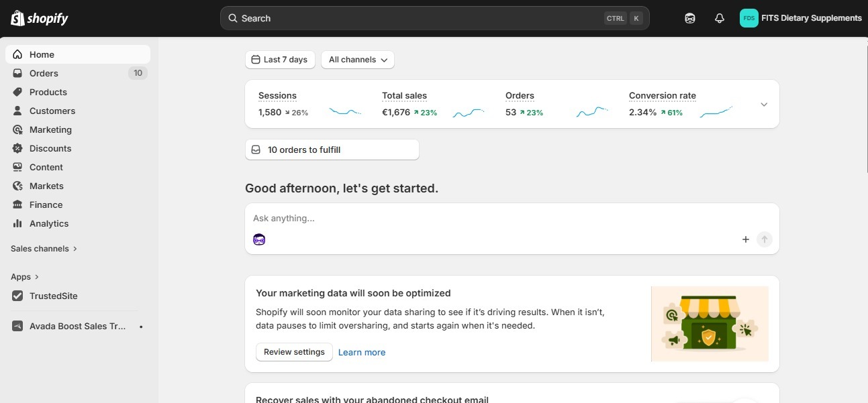Open Marketing page

tap(78, 129)
